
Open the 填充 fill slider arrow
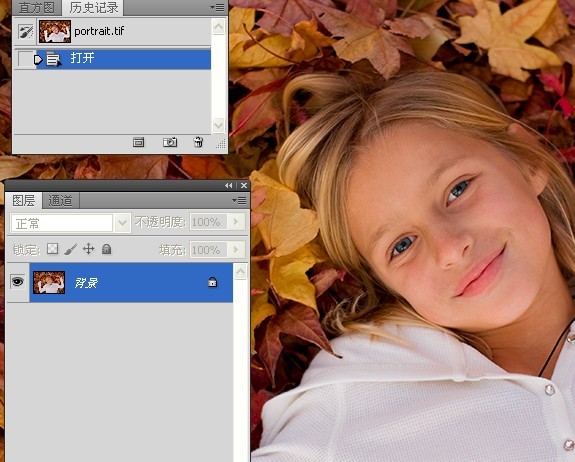pyautogui.click(x=236, y=250)
